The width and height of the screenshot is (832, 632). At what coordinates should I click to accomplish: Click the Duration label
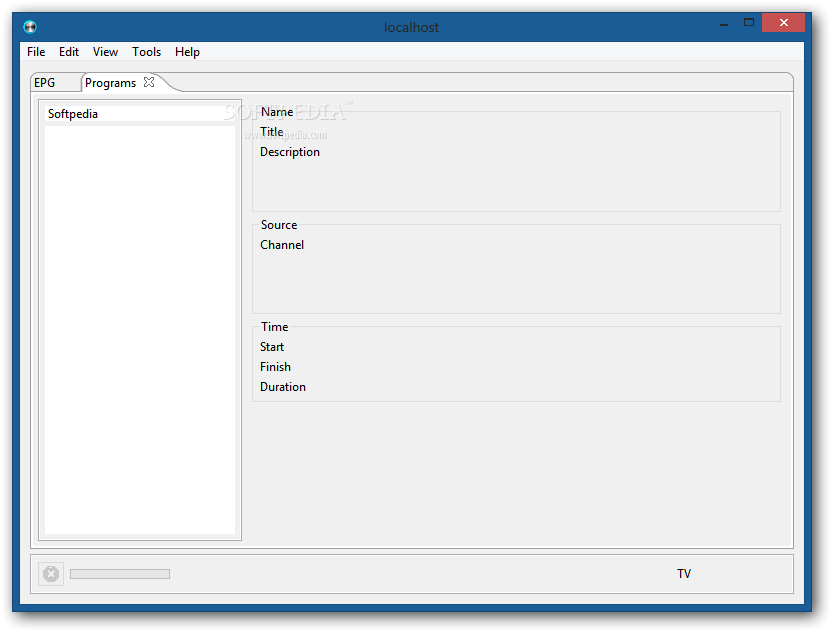[283, 387]
